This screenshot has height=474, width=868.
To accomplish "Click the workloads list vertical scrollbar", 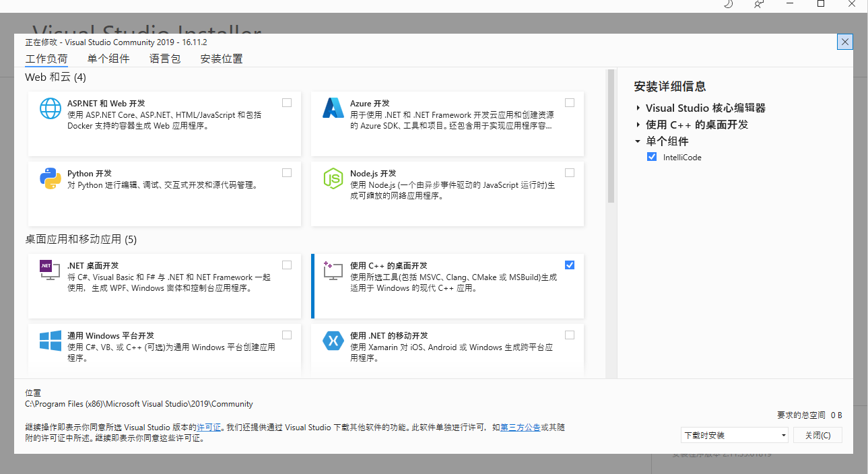I will [x=611, y=136].
